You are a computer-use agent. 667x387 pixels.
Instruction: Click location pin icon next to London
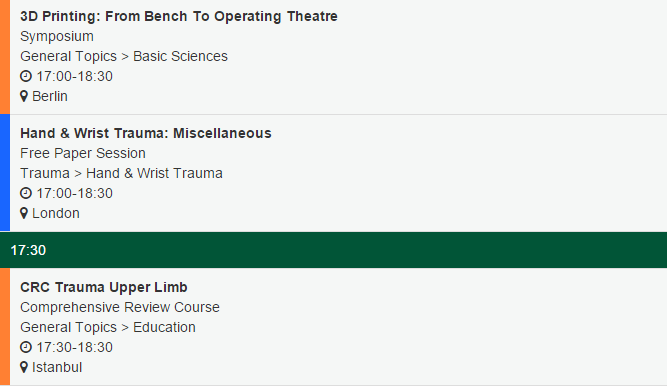pos(24,213)
